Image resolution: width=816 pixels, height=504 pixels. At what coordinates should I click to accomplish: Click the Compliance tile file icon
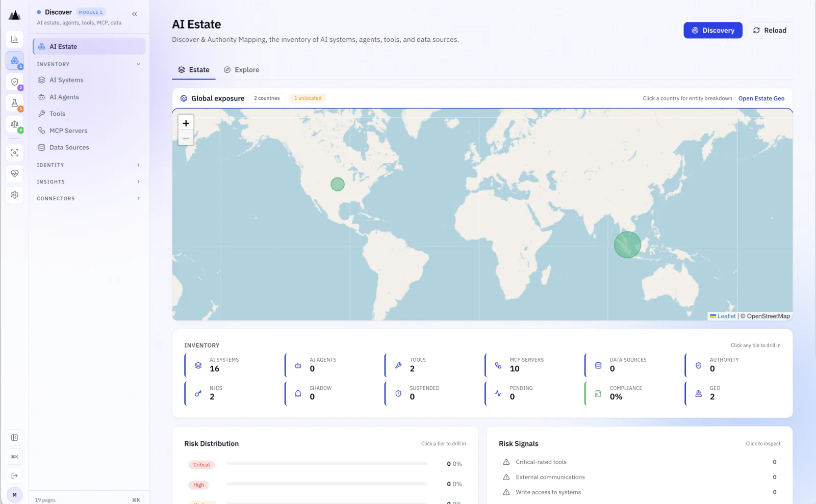point(598,393)
